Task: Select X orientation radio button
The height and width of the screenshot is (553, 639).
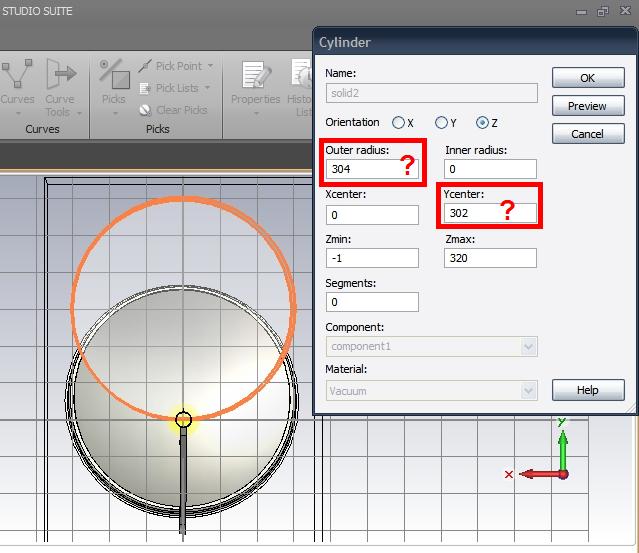Action: 398,123
